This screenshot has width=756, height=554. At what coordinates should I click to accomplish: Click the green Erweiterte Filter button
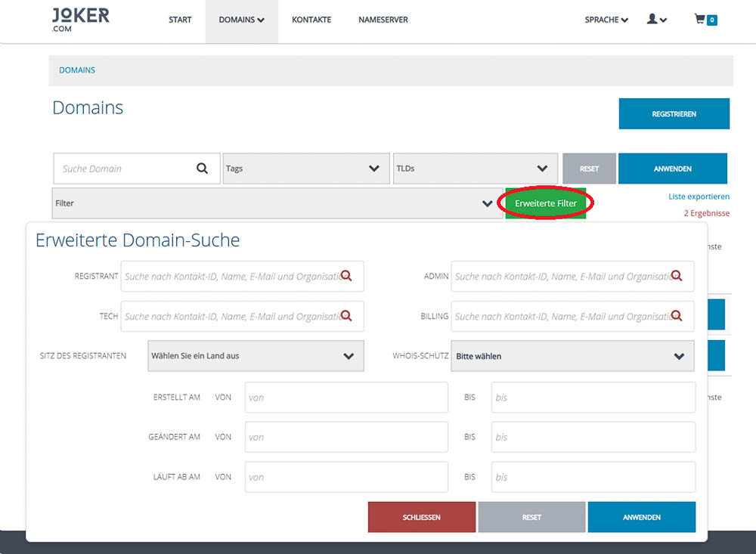coord(546,203)
